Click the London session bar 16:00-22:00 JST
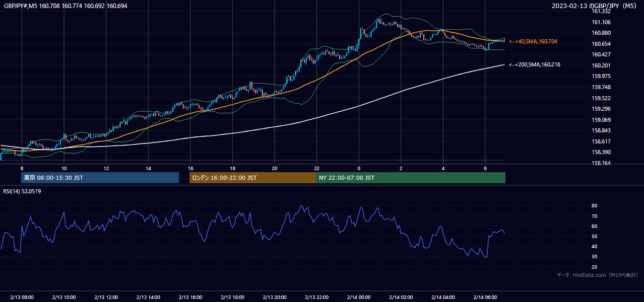The height and width of the screenshot is (302, 644). pyautogui.click(x=252, y=178)
